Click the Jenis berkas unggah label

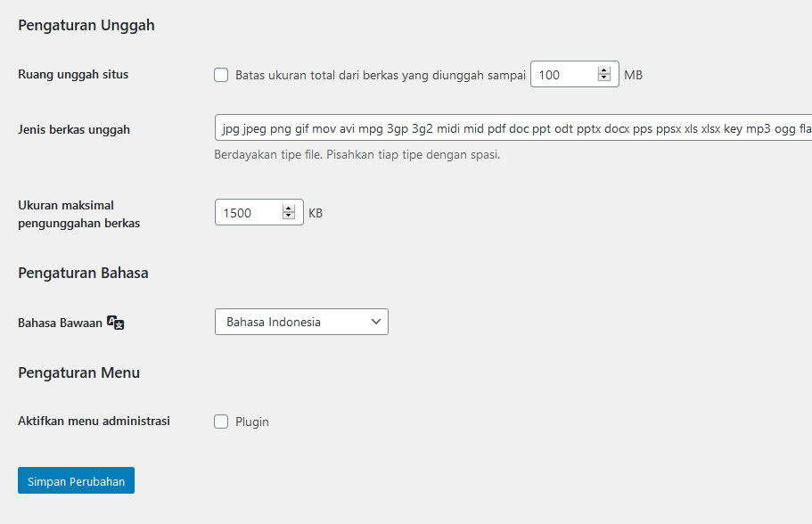click(74, 129)
